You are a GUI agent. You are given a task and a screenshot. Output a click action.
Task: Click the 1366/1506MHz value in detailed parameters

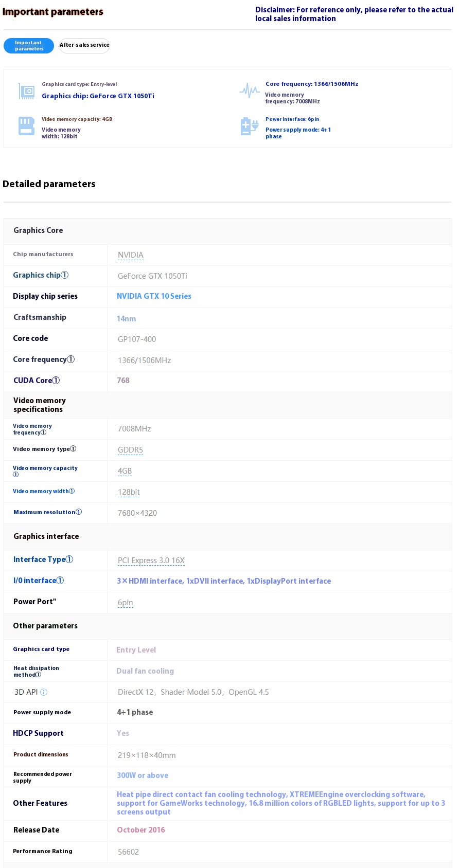point(144,360)
